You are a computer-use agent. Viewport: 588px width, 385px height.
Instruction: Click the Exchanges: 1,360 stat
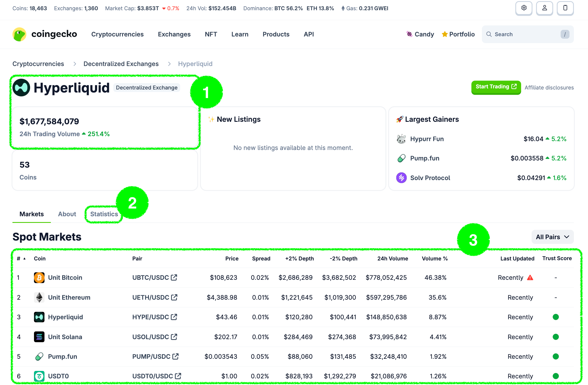click(76, 8)
